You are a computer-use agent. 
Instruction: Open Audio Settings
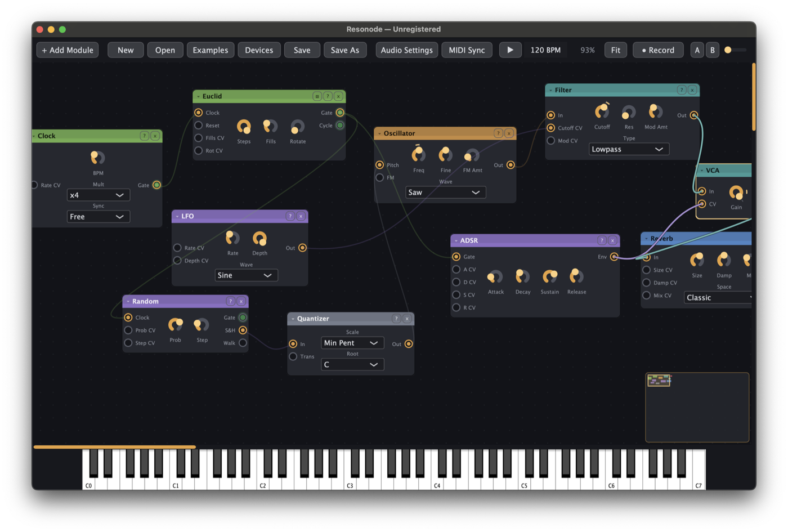click(406, 50)
